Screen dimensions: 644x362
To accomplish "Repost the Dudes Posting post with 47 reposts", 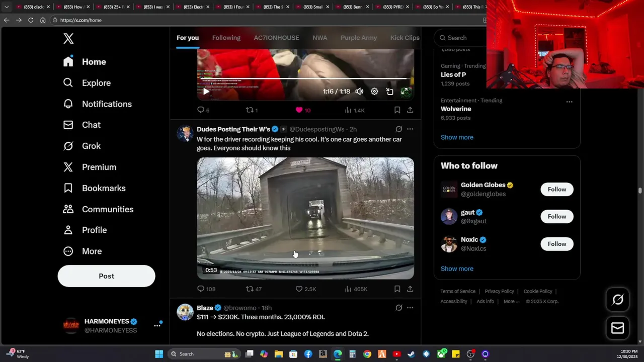I will [254, 289].
